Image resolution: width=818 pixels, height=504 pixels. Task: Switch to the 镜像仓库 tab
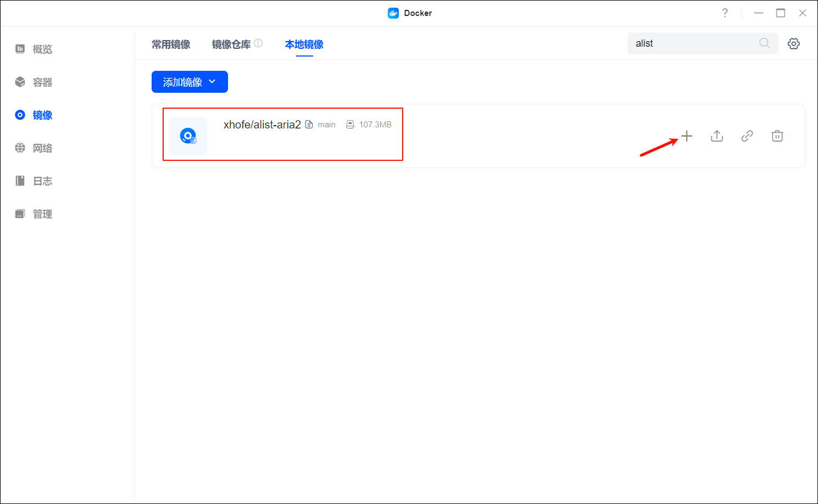point(231,44)
